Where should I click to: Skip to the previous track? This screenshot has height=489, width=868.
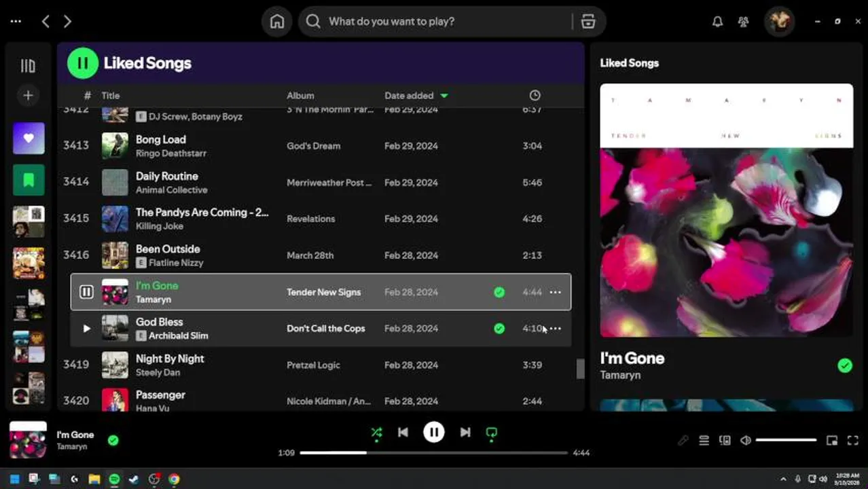tap(403, 433)
